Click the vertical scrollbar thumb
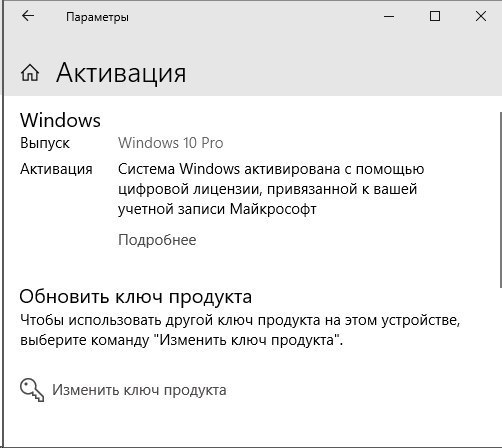 click(x=500, y=200)
